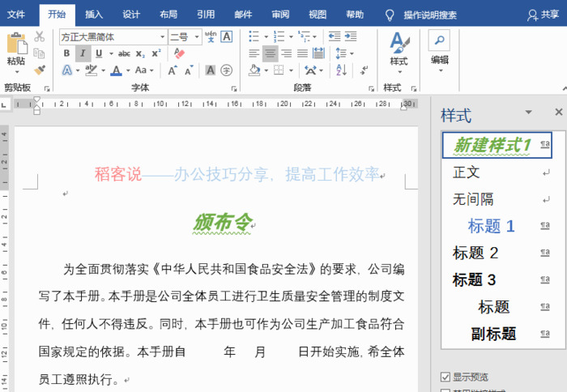The height and width of the screenshot is (392, 567).
Task: Open the borders dropdown arrow
Action: 291,70
